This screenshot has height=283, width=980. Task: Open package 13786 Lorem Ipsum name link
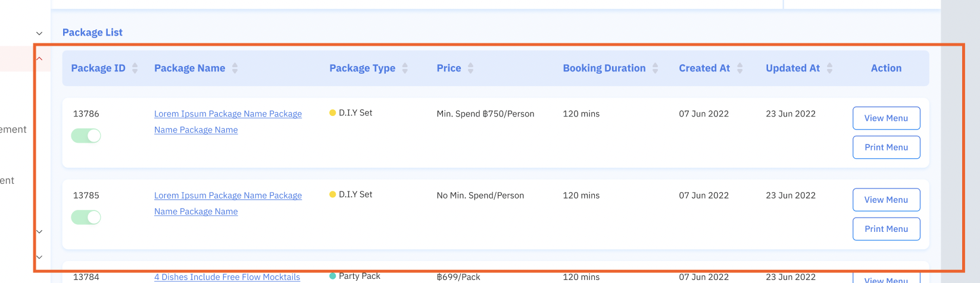[x=227, y=114]
